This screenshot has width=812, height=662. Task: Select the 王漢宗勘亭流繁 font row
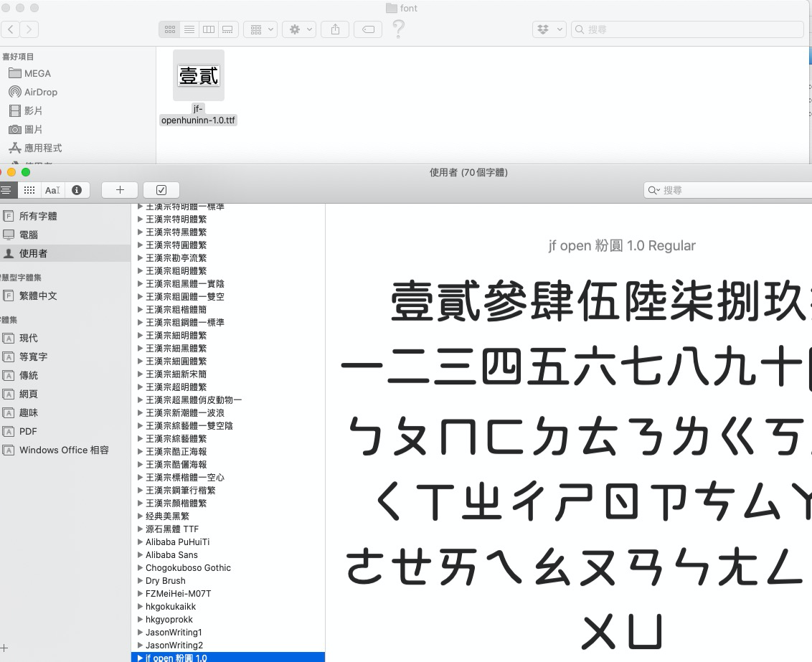[x=228, y=257]
